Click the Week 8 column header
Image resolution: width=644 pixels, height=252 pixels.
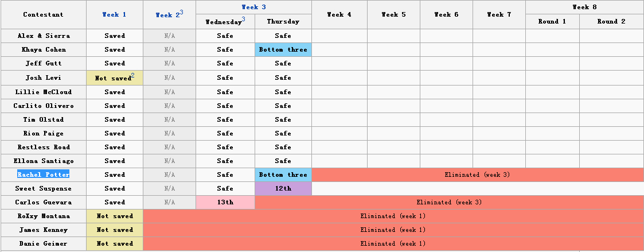tap(584, 7)
